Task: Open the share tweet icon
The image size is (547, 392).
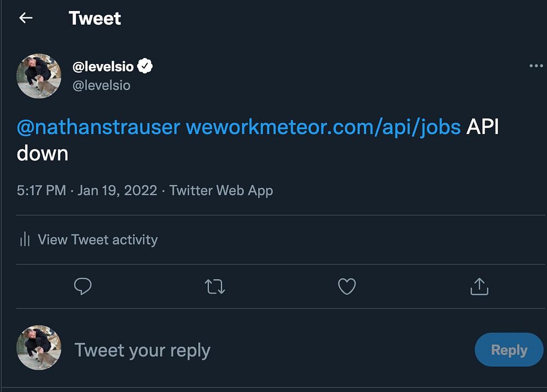Action: tap(479, 286)
